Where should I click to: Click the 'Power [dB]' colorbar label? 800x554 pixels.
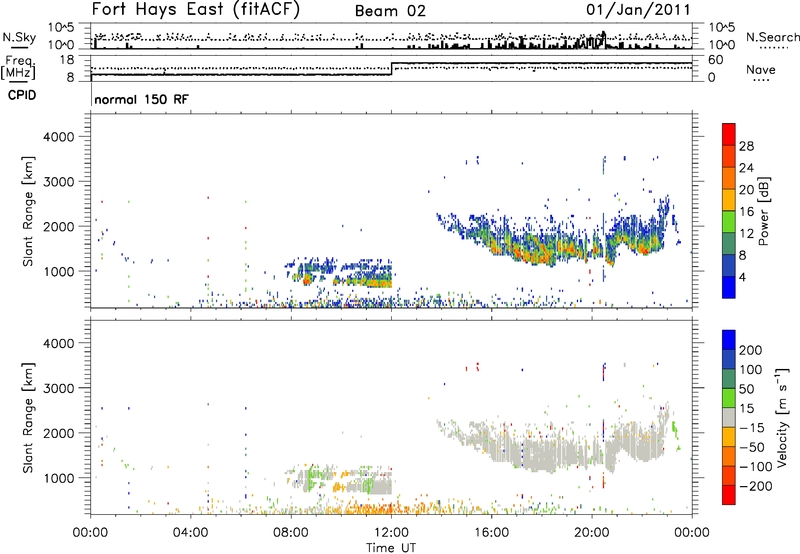tap(763, 211)
